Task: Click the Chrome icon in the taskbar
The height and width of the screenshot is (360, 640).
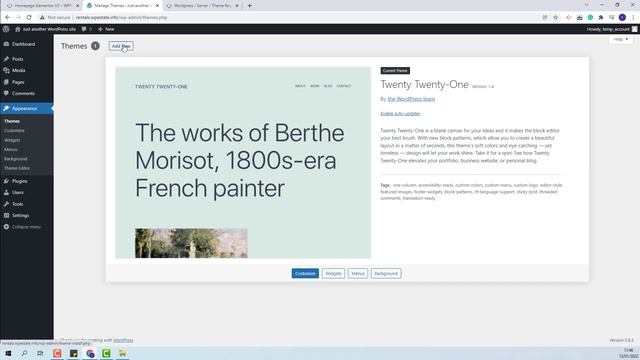Action: (90, 353)
